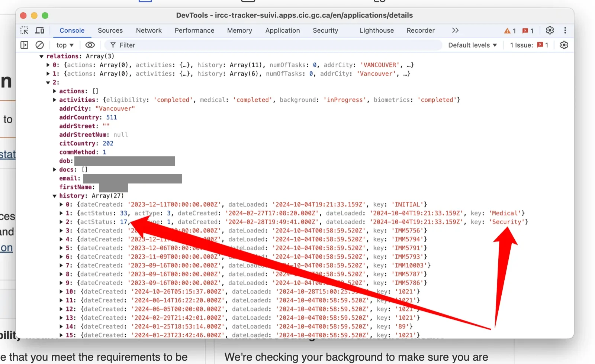The image size is (595, 364).
Task: Switch to the Memory tab
Action: click(x=239, y=30)
